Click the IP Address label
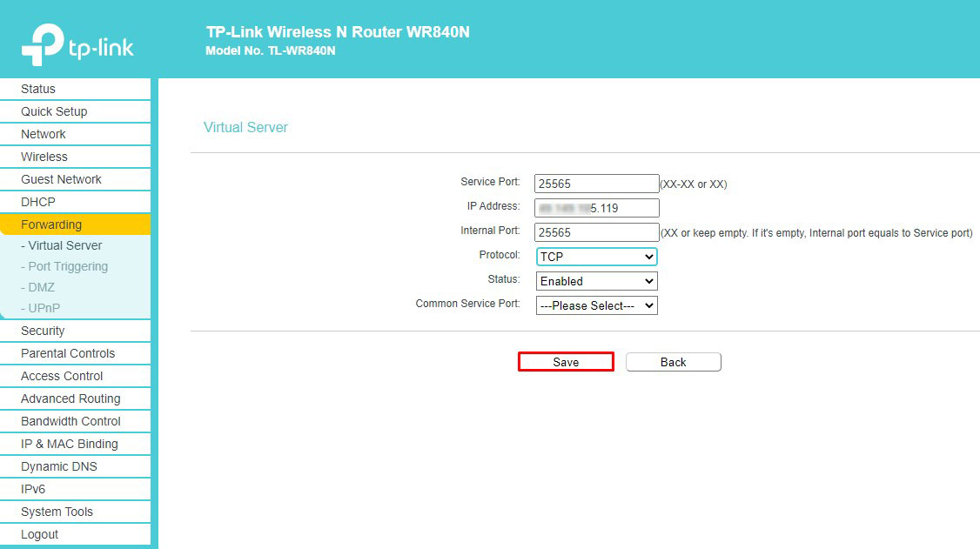The width and height of the screenshot is (980, 549). (x=493, y=206)
